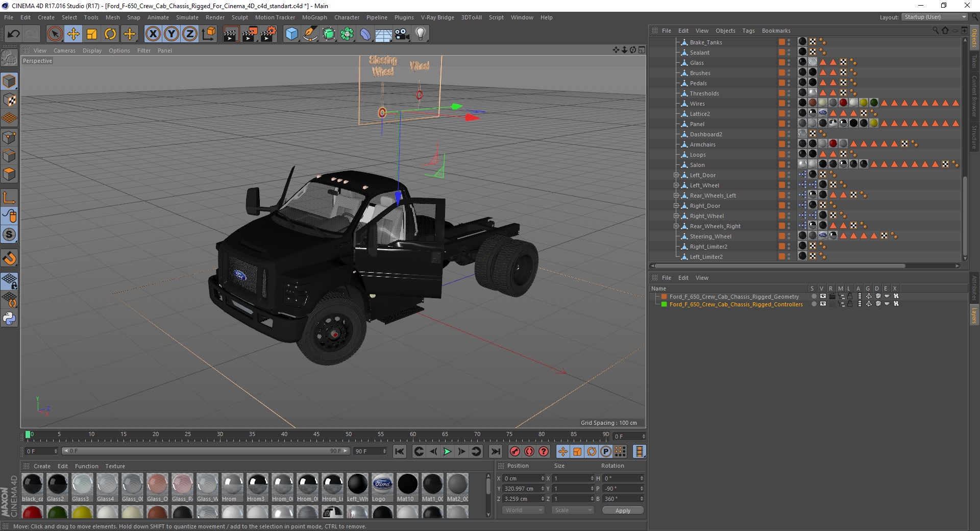Expand Rear_Wheels_Left hierarchy
This screenshot has width=980, height=531.
(x=676, y=196)
